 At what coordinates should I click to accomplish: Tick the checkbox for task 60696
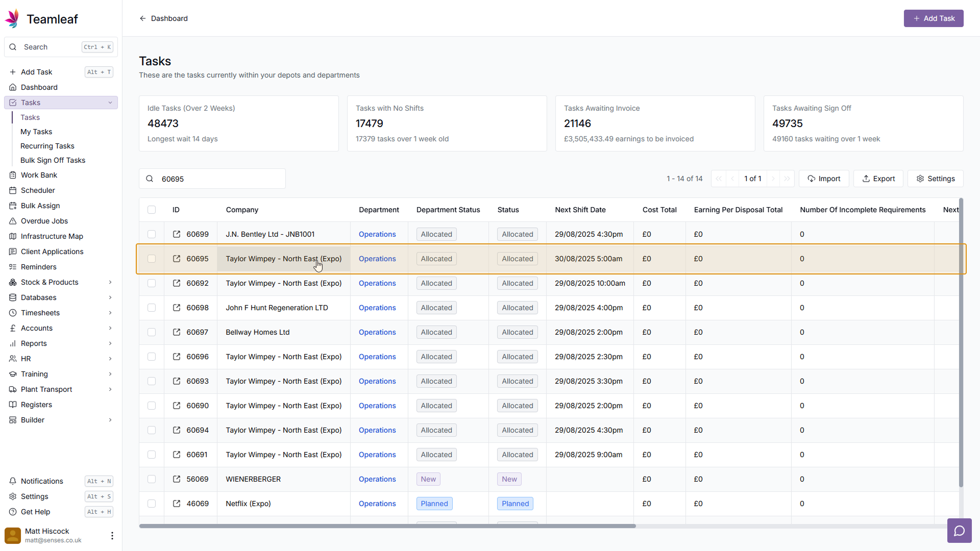152,357
